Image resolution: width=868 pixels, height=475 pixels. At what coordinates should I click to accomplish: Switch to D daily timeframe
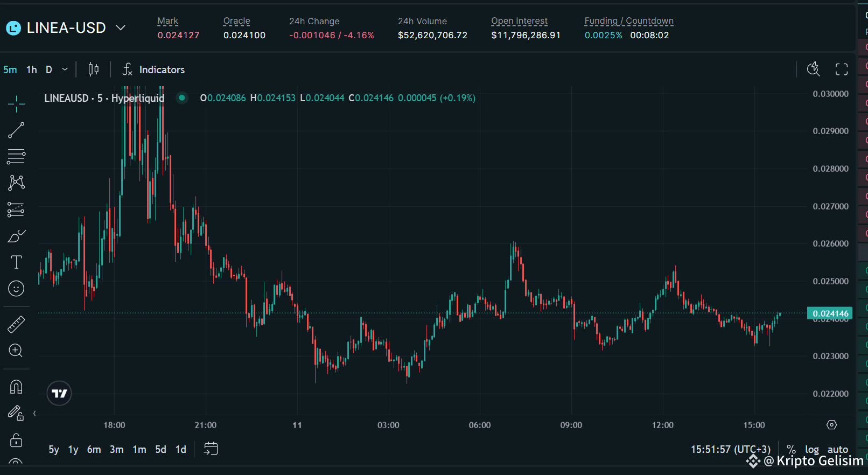point(49,69)
